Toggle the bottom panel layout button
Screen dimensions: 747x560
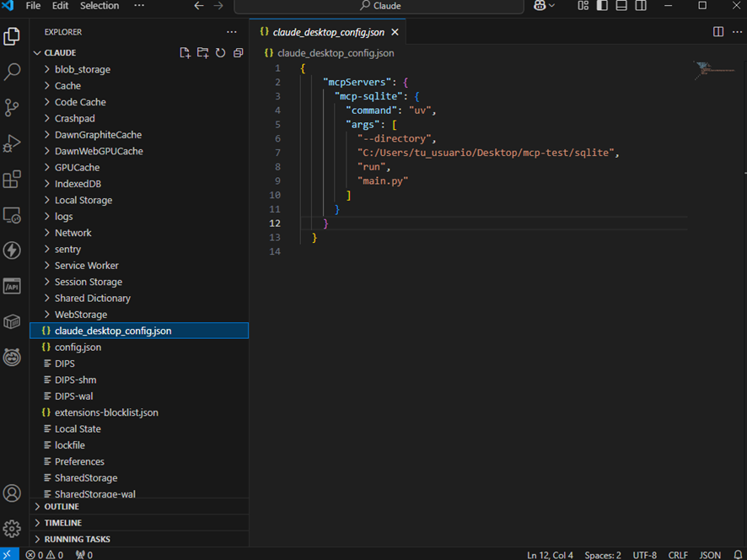pyautogui.click(x=621, y=6)
